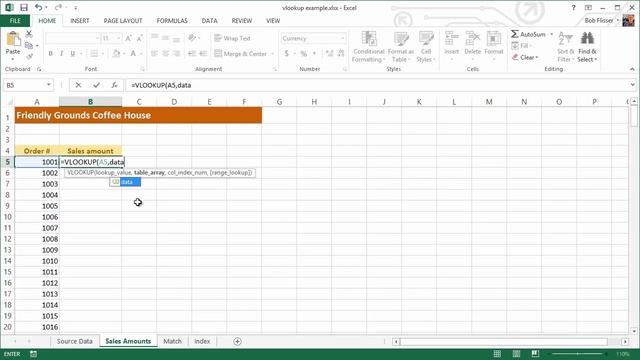Screen dimensions: 640x360
Task: Click the Find & Select binoculars icon
Action: (587, 39)
